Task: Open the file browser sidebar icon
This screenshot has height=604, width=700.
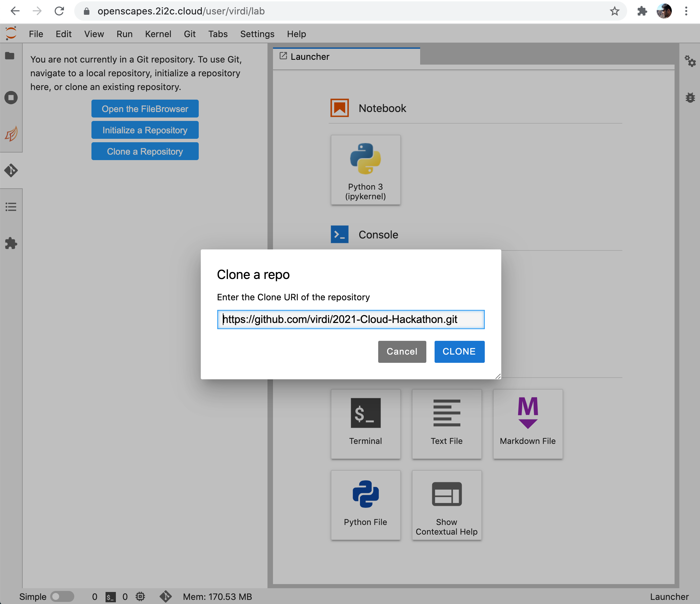Action: coord(10,56)
